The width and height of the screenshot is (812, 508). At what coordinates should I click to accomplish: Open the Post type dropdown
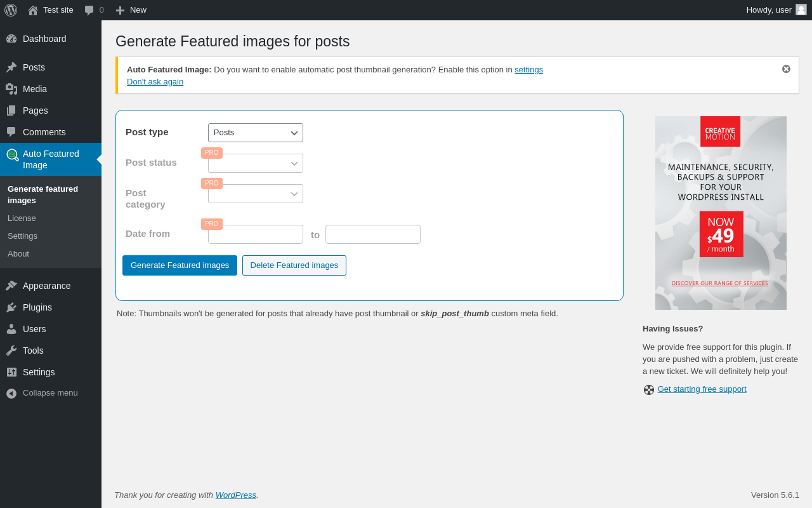click(x=256, y=133)
